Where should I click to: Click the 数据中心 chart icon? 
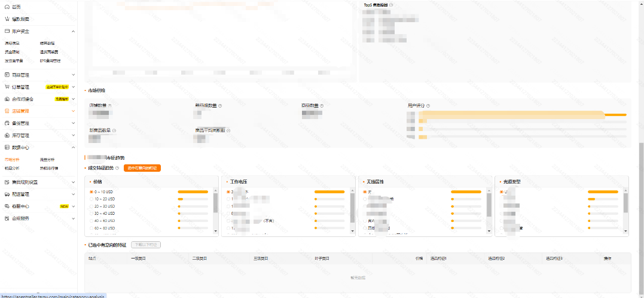7,147
